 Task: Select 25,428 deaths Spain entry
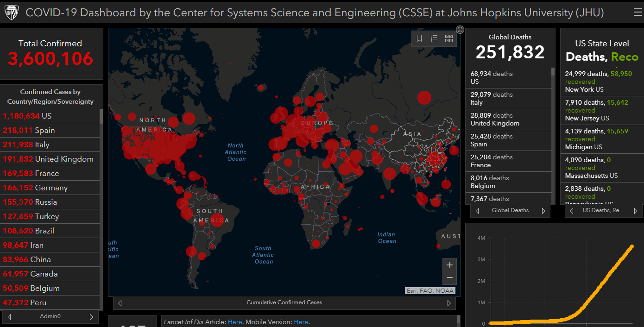[x=508, y=140]
